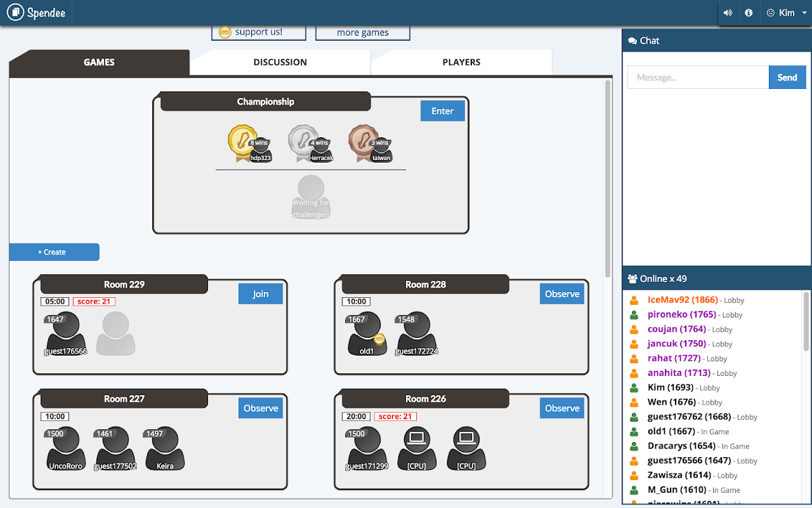Click the gold medal for hdp323
812x508 pixels.
tap(242, 142)
